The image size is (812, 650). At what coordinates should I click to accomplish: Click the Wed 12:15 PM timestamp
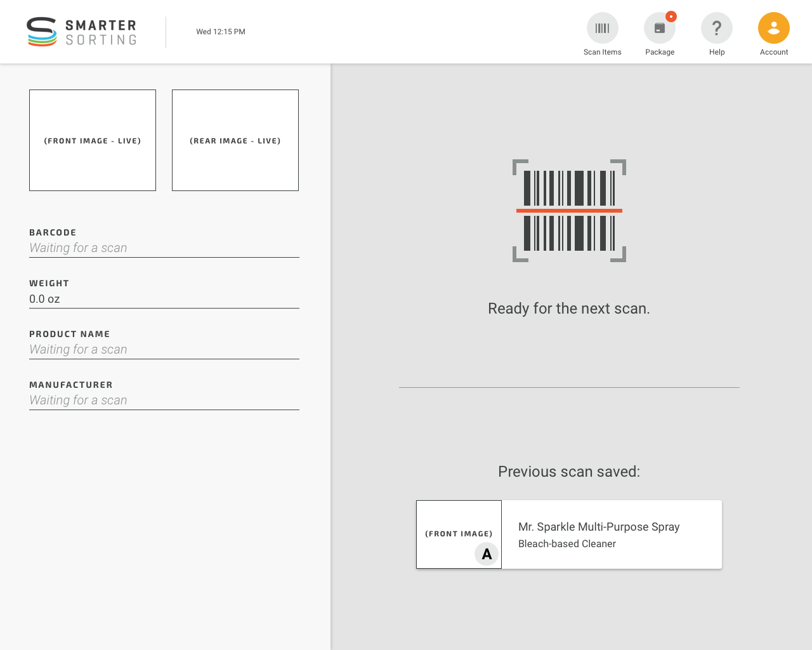(221, 32)
